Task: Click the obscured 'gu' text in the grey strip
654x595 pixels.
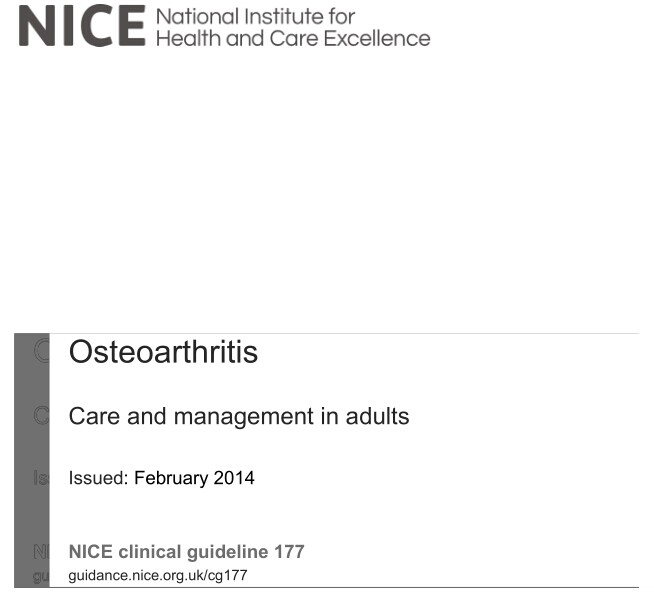Action: (x=40, y=576)
